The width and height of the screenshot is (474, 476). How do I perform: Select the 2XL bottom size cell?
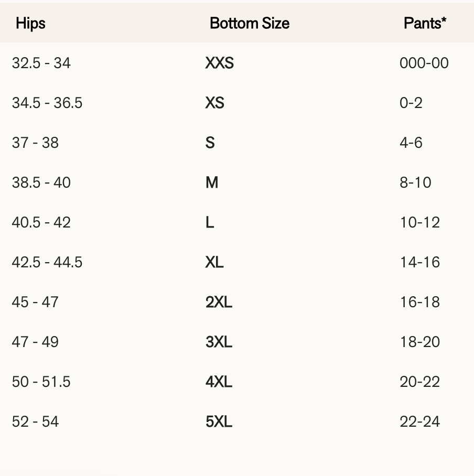pyautogui.click(x=219, y=302)
